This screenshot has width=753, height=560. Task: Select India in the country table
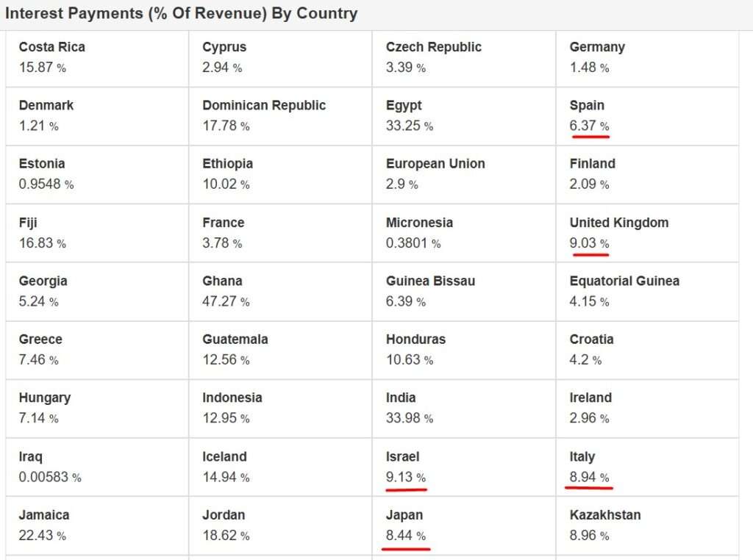coord(401,398)
